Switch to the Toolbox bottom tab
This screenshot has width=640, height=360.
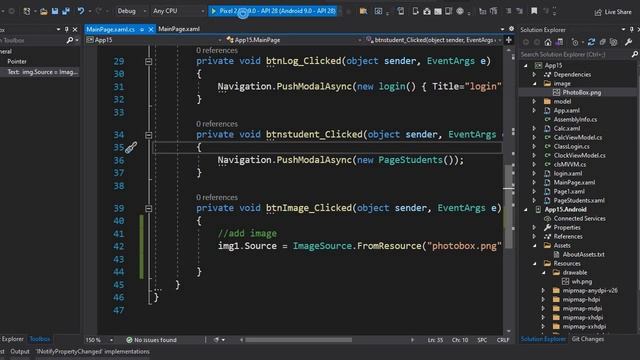tap(40, 339)
